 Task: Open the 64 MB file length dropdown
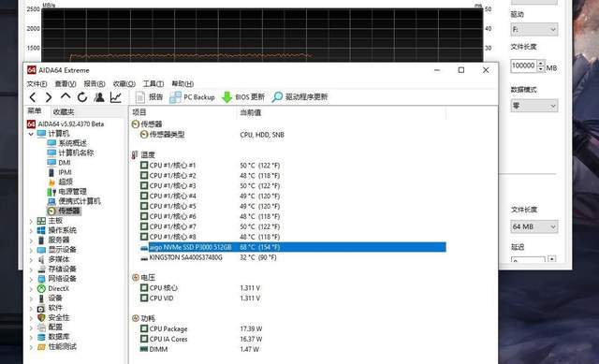coord(534,226)
